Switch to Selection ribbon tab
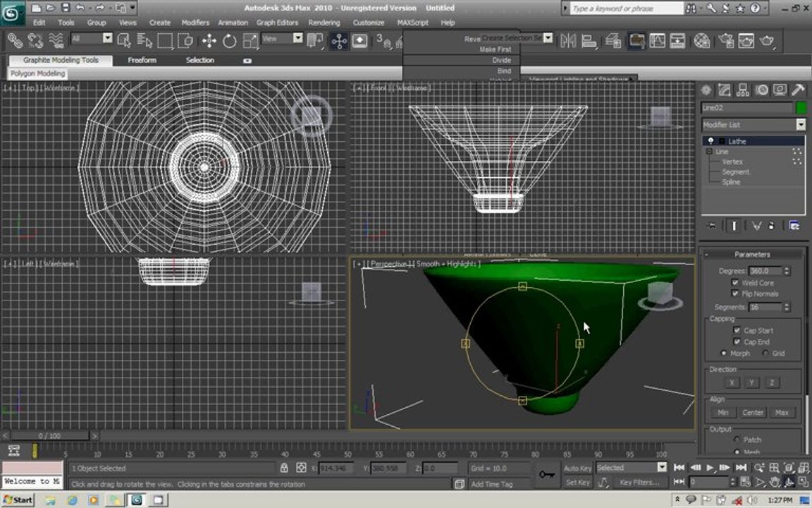The height and width of the screenshot is (508, 812). (200, 60)
